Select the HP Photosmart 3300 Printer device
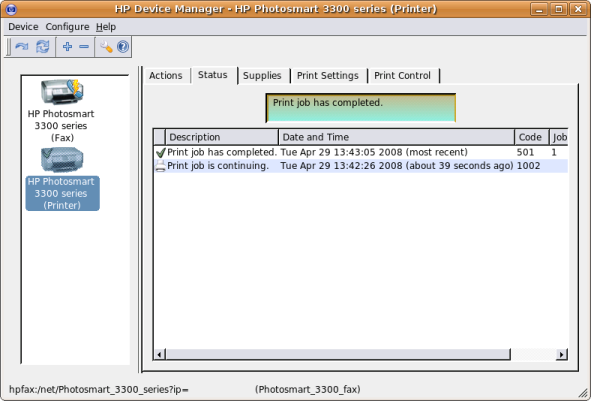The image size is (591, 401). click(62, 179)
